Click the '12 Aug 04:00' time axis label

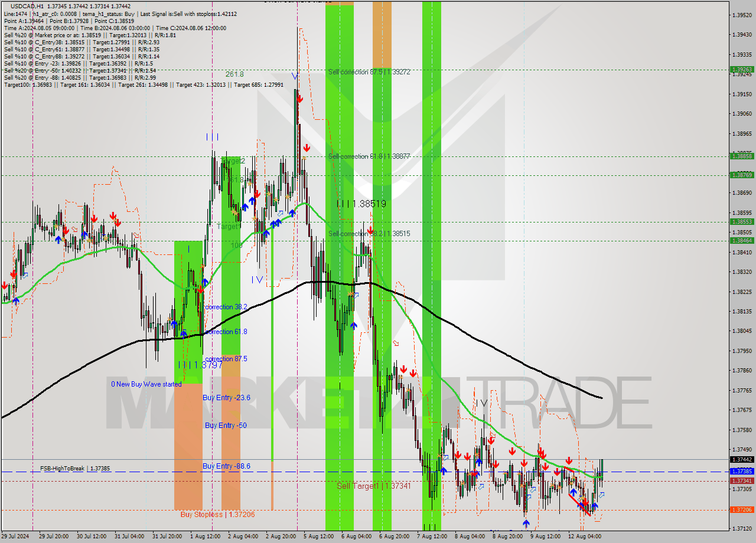coord(584,537)
